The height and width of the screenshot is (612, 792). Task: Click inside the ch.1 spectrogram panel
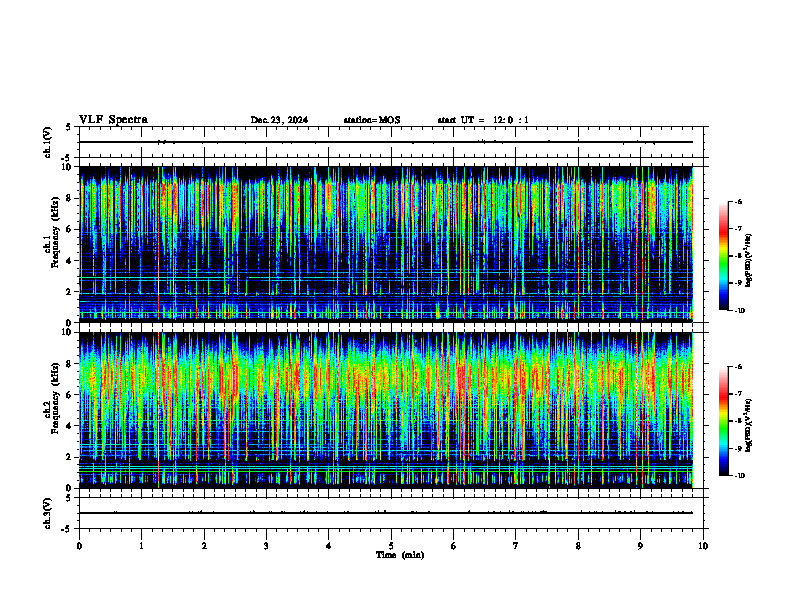tap(386, 244)
